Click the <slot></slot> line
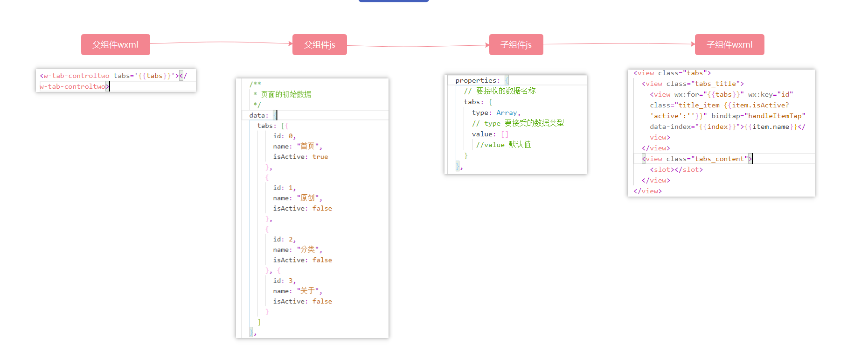This screenshot has height=360, width=868. 676,169
